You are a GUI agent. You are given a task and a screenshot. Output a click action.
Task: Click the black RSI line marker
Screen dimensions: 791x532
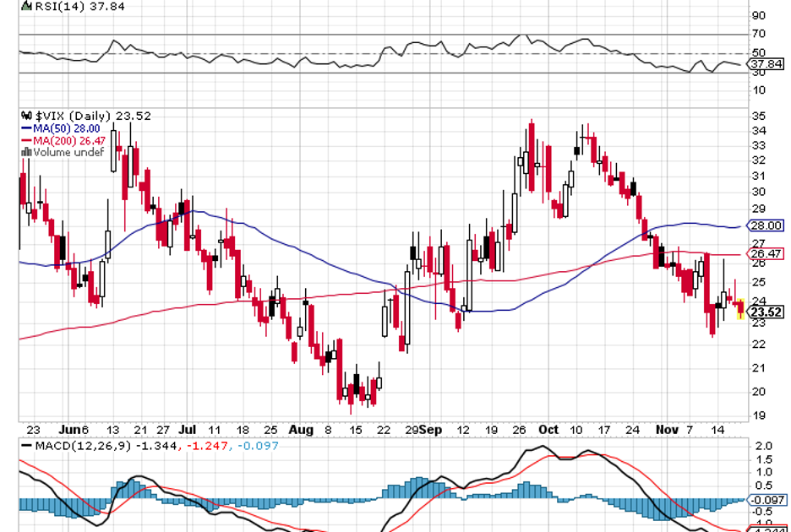(25, 7)
